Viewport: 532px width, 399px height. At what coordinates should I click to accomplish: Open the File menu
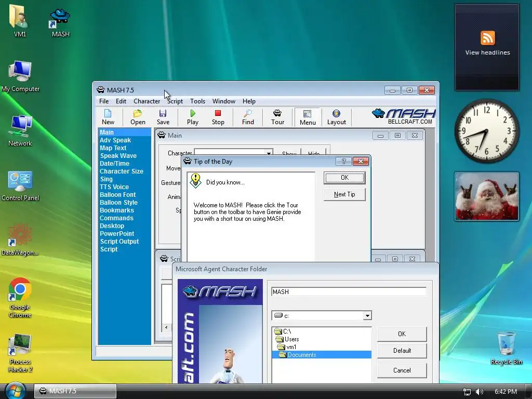point(104,101)
